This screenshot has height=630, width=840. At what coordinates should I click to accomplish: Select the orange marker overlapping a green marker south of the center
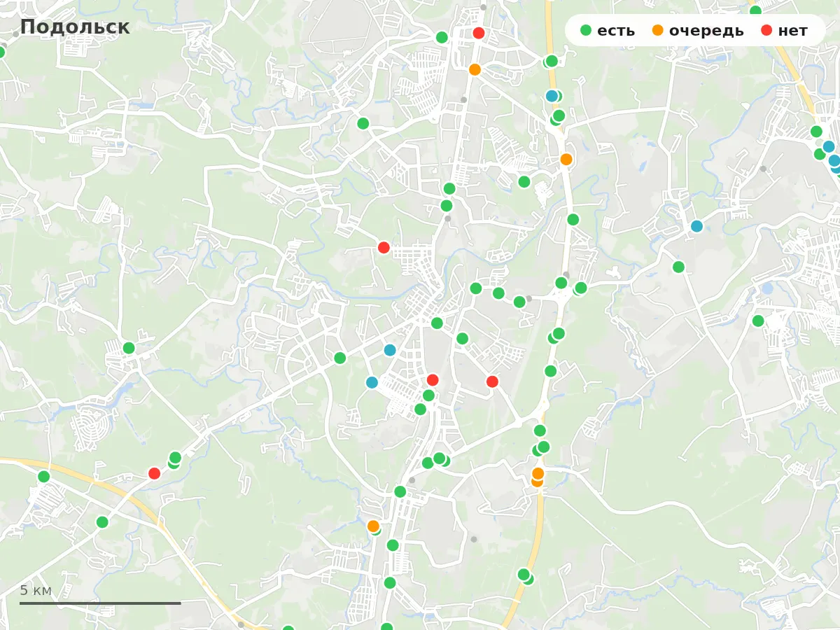point(373,526)
